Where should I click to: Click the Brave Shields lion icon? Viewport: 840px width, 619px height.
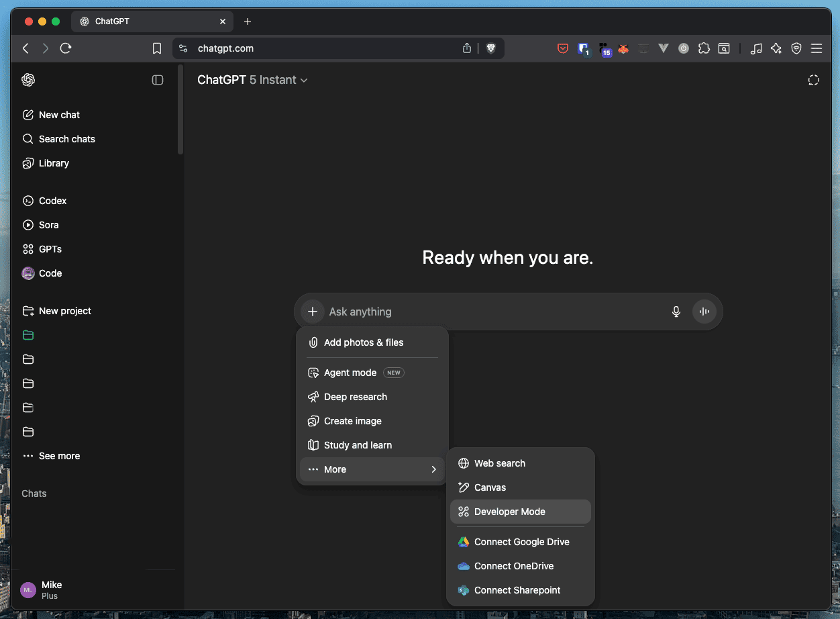(x=490, y=48)
